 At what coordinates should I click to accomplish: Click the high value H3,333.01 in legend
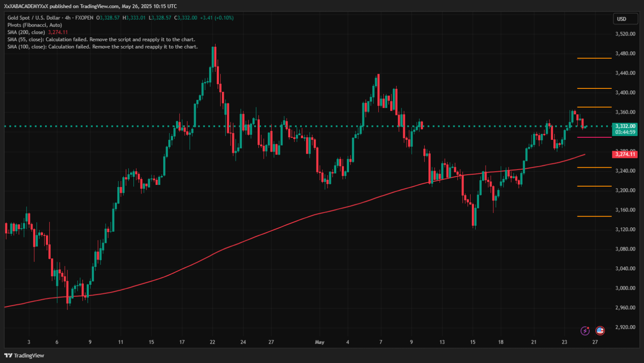(134, 18)
